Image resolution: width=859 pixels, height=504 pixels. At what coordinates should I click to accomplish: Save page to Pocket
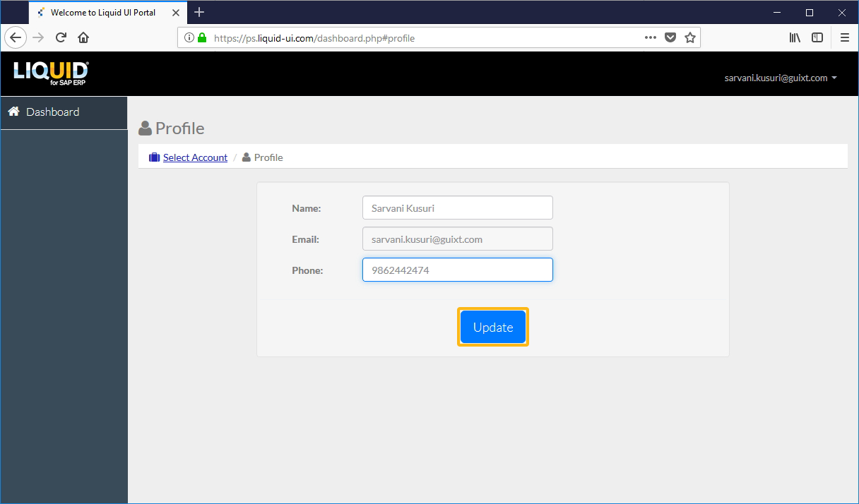tap(670, 38)
